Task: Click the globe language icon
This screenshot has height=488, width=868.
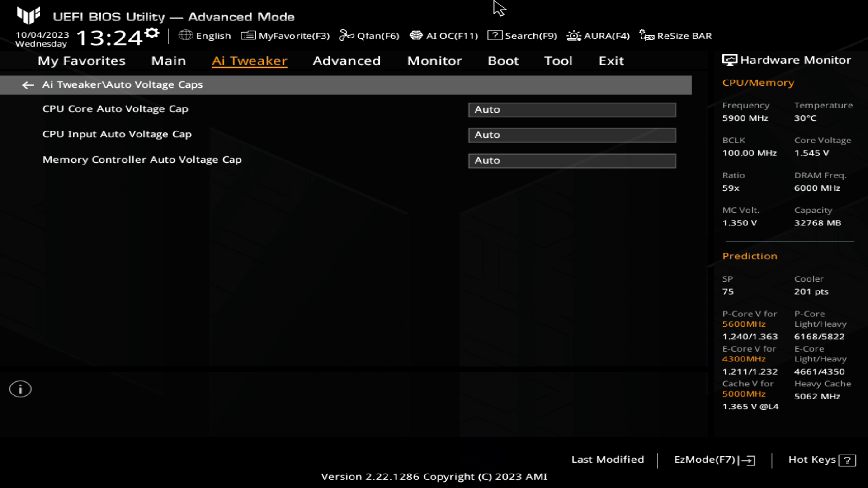Action: tap(185, 35)
